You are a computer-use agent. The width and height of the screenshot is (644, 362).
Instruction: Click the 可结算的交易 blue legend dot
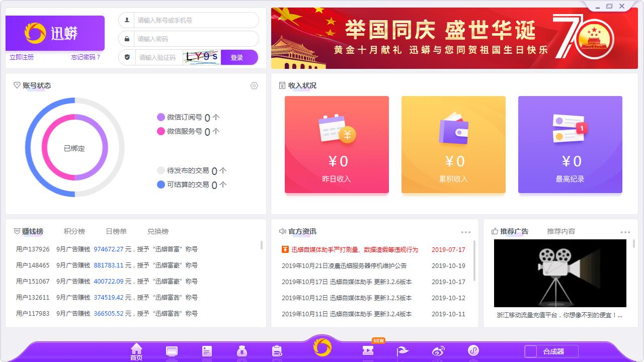[x=161, y=185]
